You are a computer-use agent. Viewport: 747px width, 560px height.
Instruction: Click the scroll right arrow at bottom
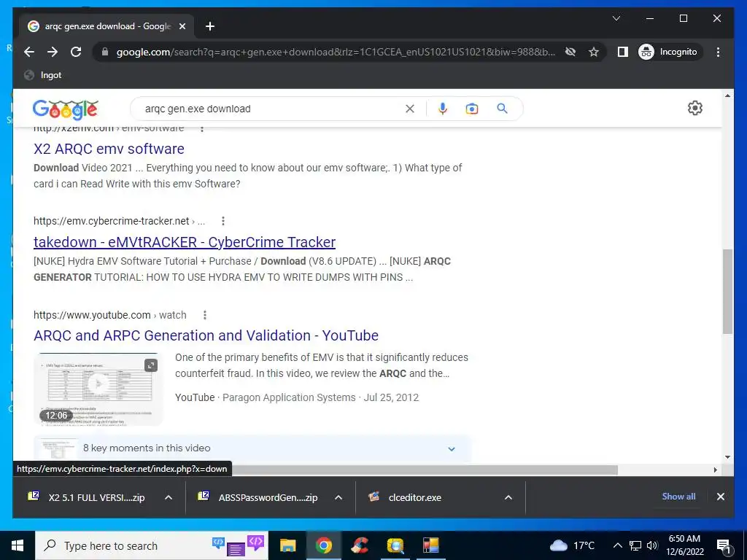(715, 470)
